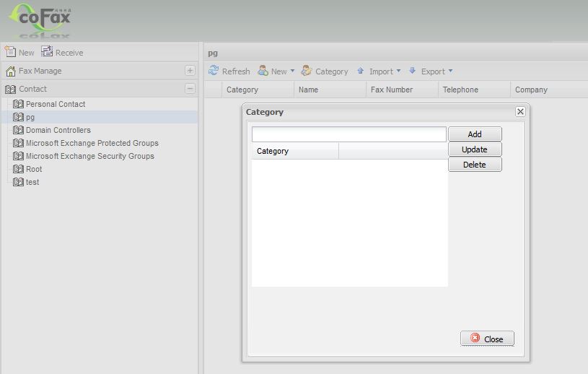Click the Receive fax icon
The height and width of the screenshot is (374, 588).
(x=47, y=51)
